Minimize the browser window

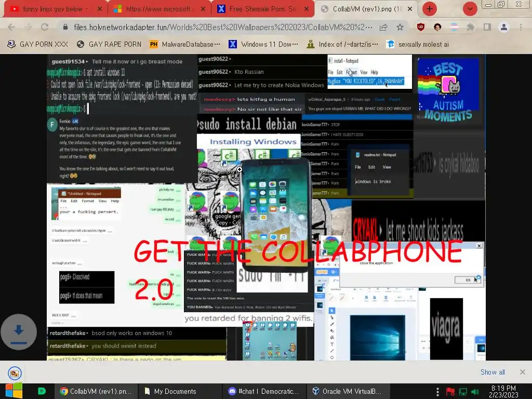click(488, 5)
